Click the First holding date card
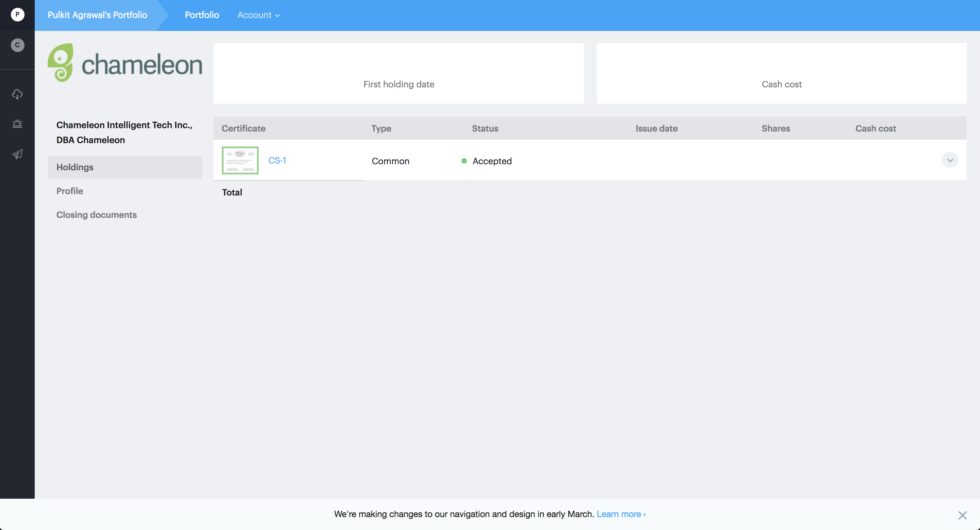Screen dimensions: 980x530 point(399,73)
